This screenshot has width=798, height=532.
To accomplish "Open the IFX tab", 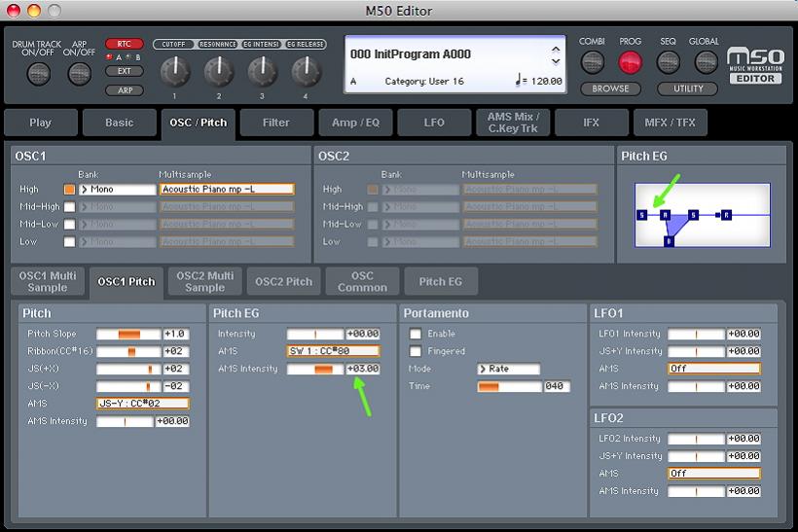I will pyautogui.click(x=592, y=123).
